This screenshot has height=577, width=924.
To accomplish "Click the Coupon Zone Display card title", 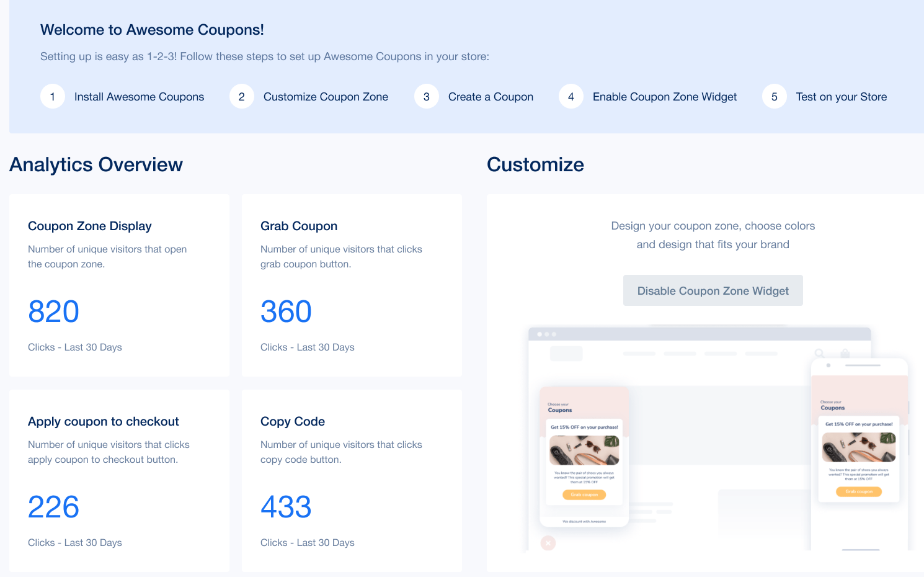I will click(90, 226).
